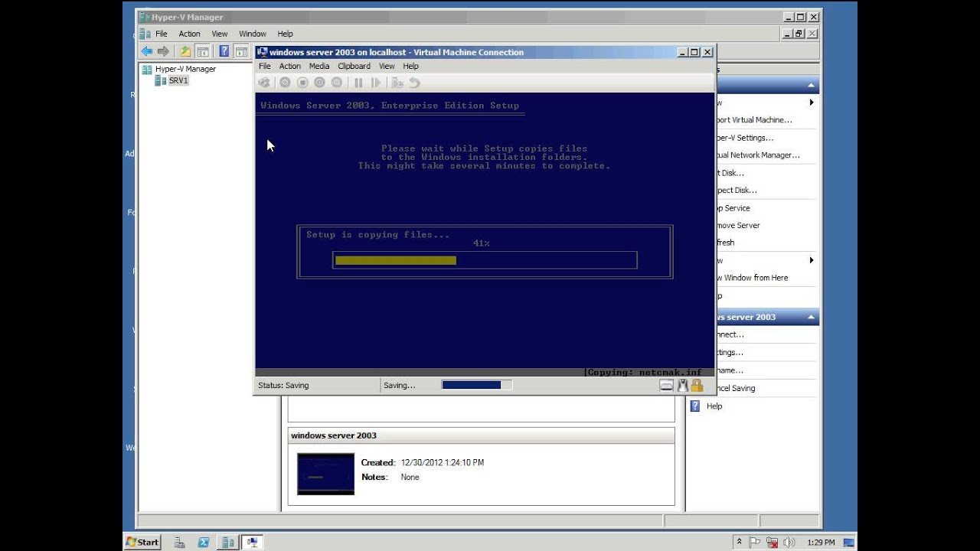Click the Created date 12/30/2012 1:24:10 PM
The height and width of the screenshot is (551, 980).
pyautogui.click(x=443, y=463)
